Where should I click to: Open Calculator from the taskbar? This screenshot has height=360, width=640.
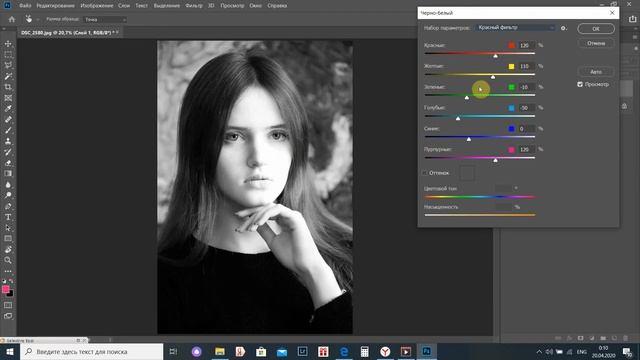pos(364,351)
